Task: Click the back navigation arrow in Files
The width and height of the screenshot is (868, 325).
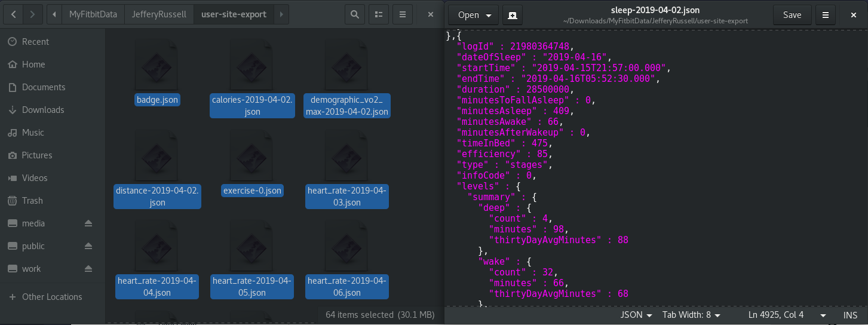Action: coord(14,14)
